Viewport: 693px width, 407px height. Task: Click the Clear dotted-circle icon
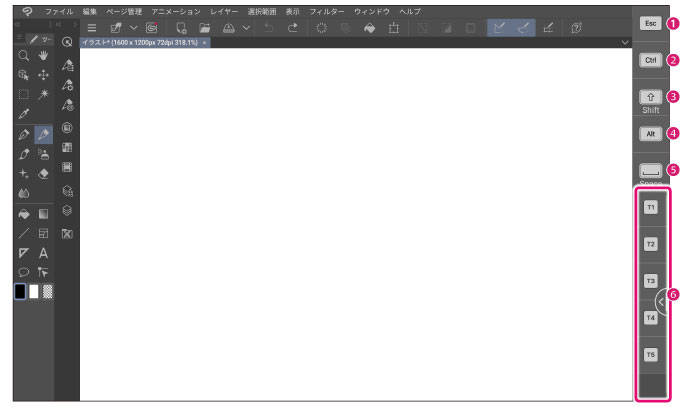click(321, 28)
